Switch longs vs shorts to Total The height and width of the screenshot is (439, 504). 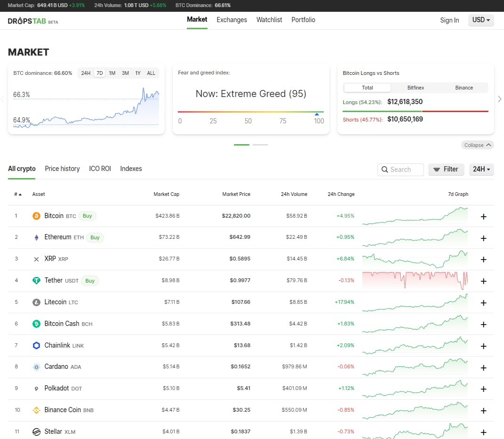368,88
